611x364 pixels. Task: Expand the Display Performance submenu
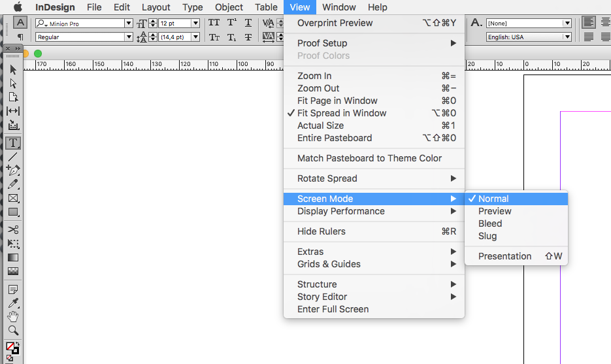click(x=374, y=211)
